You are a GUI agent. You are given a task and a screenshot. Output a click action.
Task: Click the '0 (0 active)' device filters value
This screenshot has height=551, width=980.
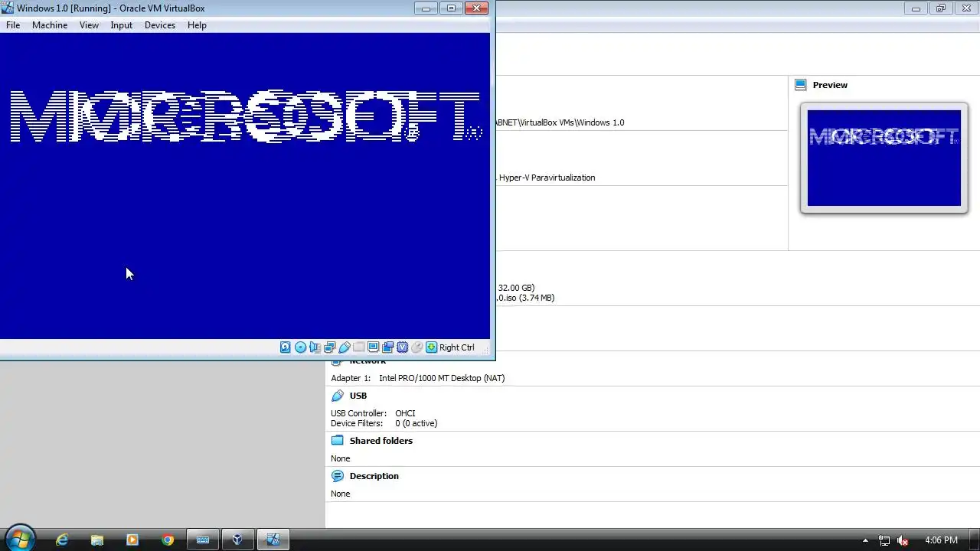pos(416,423)
